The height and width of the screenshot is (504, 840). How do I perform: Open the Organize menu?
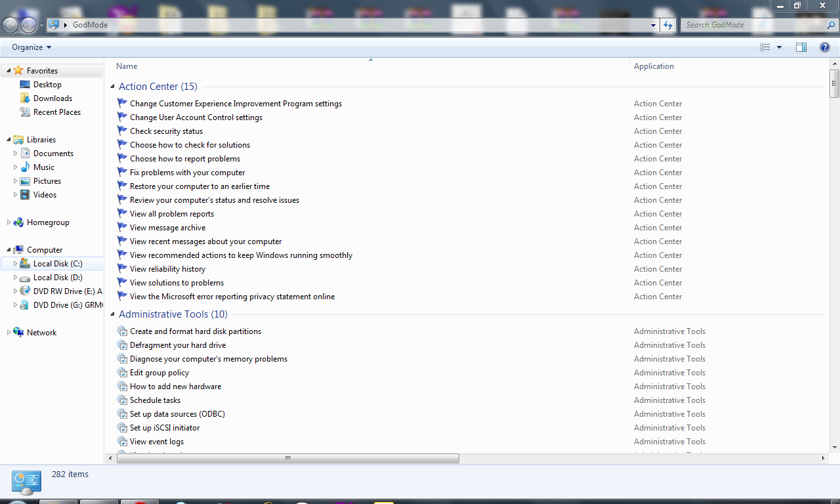[31, 47]
